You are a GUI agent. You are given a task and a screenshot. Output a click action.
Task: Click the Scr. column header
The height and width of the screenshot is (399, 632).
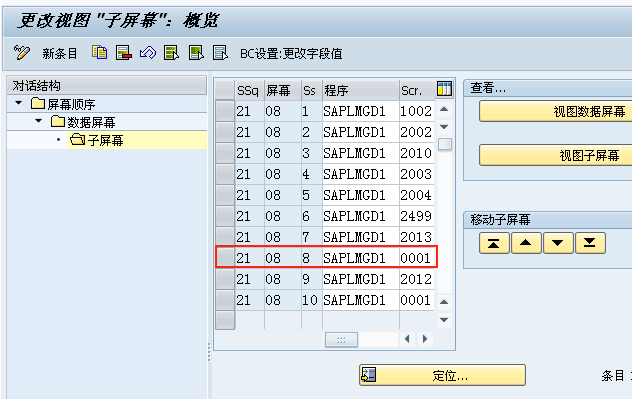coord(417,90)
